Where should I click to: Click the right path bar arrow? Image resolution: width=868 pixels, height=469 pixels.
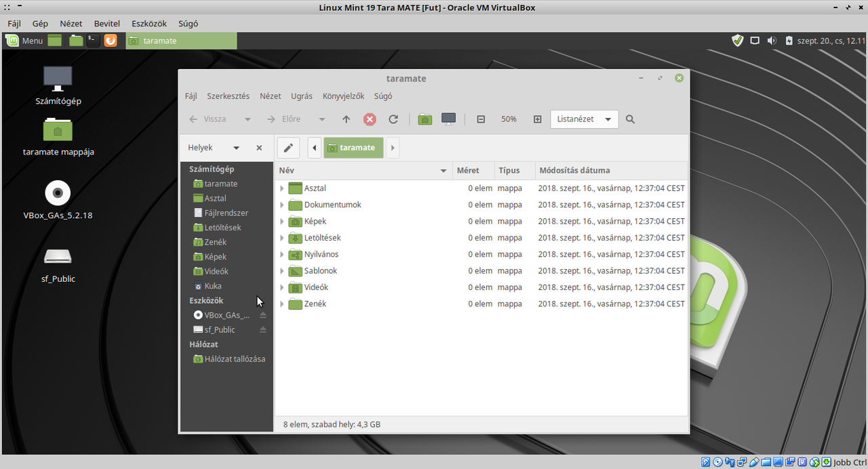pos(393,148)
